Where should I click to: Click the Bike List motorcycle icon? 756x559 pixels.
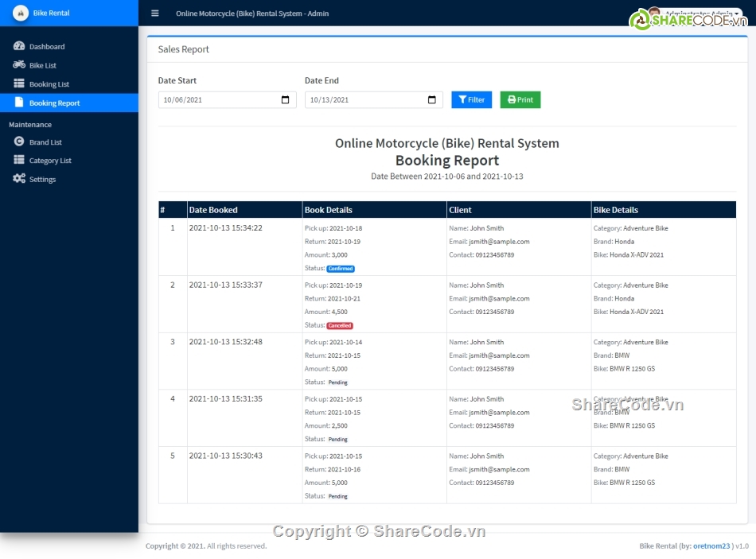coord(19,65)
